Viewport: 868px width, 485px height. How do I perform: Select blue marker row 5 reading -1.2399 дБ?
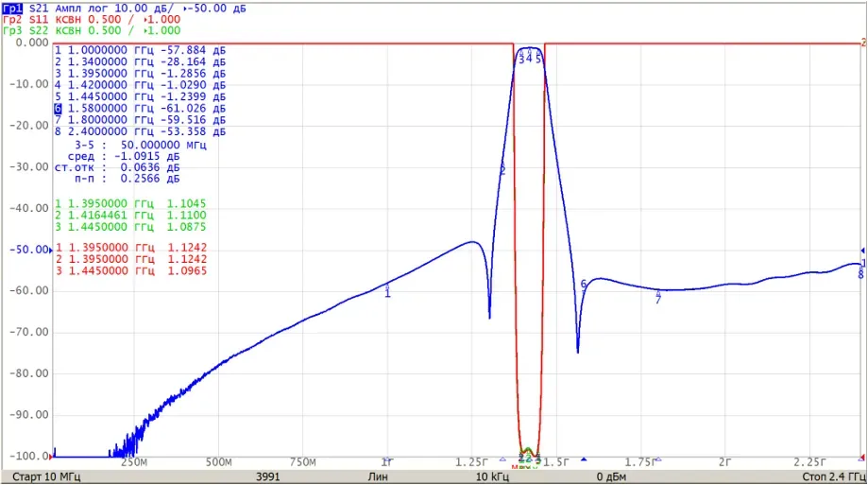point(140,97)
